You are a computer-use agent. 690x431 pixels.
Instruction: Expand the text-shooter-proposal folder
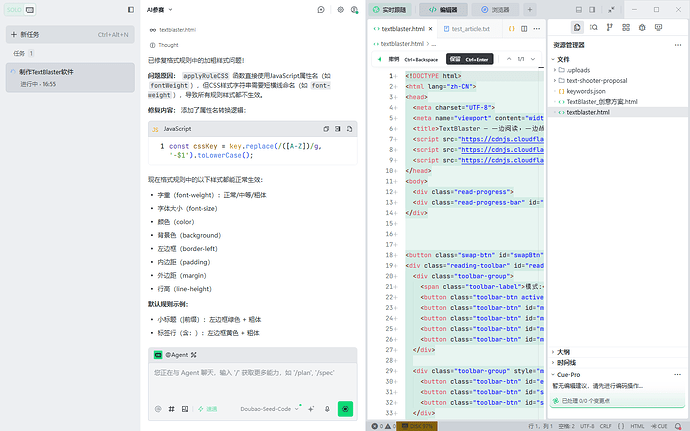click(591, 81)
